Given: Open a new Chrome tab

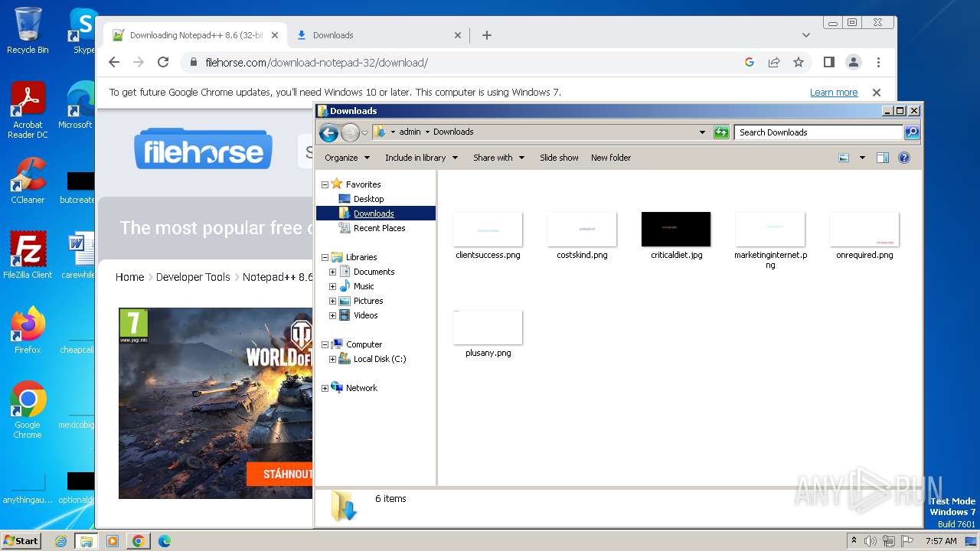Looking at the screenshot, I should (x=486, y=35).
